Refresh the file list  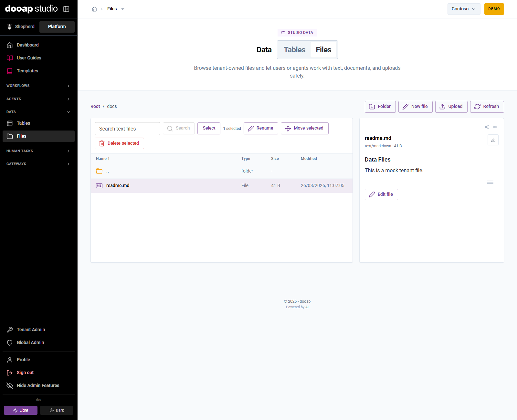pyautogui.click(x=487, y=107)
